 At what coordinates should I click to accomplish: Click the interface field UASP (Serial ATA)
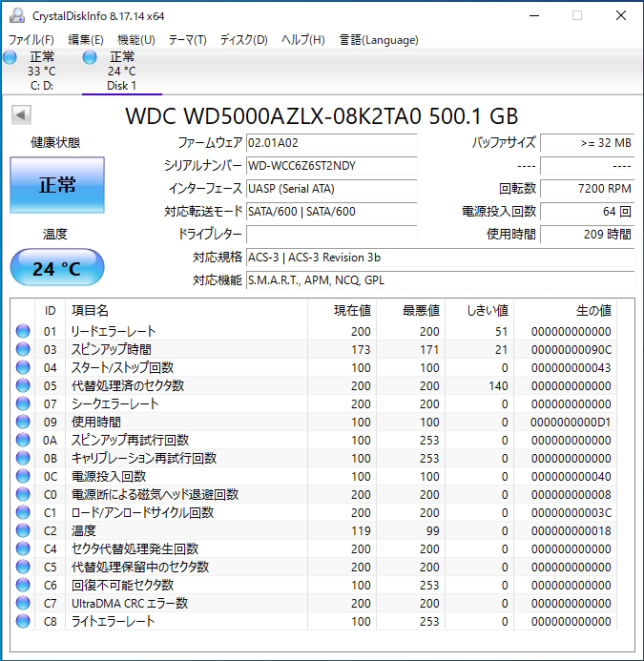331,189
